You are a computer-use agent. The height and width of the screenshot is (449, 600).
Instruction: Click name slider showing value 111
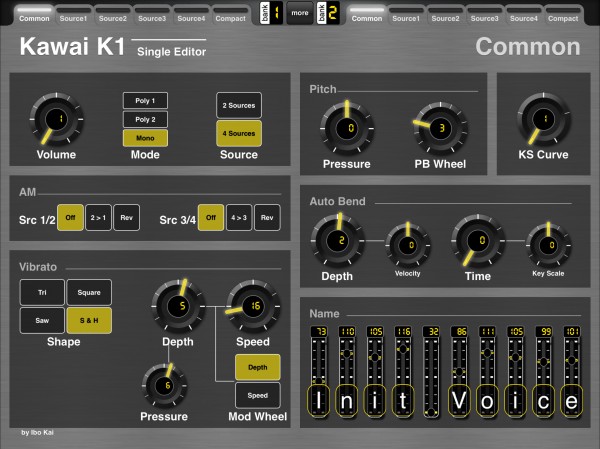(488, 371)
